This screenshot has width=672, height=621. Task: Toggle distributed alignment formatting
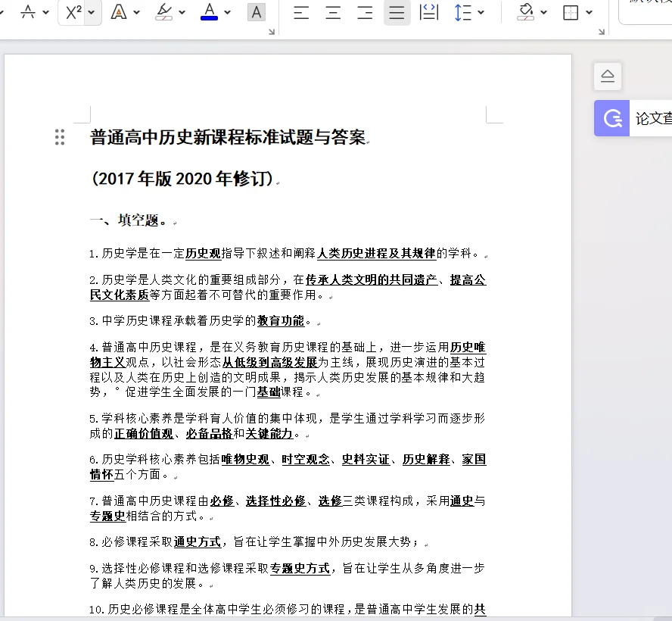(428, 13)
